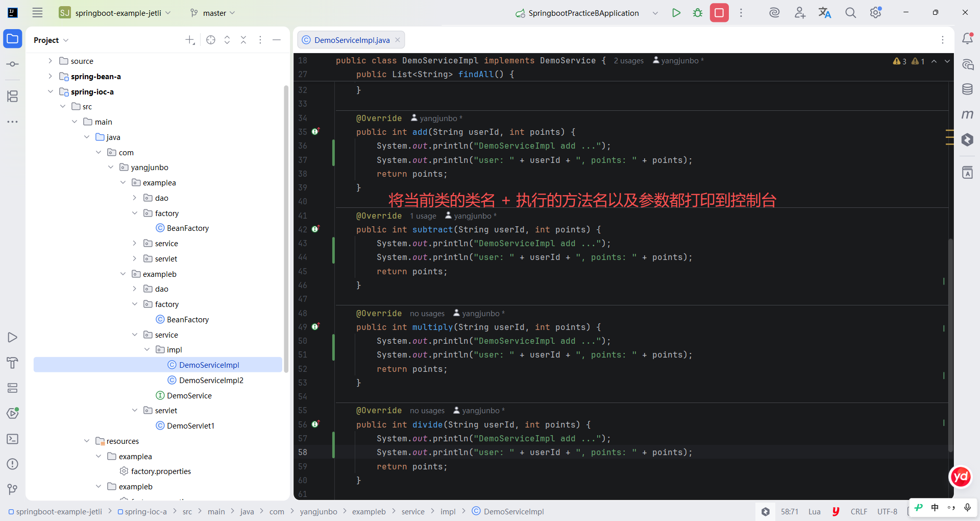Screen dimensions: 980x521
Task: Click the 58:71 caret position indicator
Action: (790, 511)
